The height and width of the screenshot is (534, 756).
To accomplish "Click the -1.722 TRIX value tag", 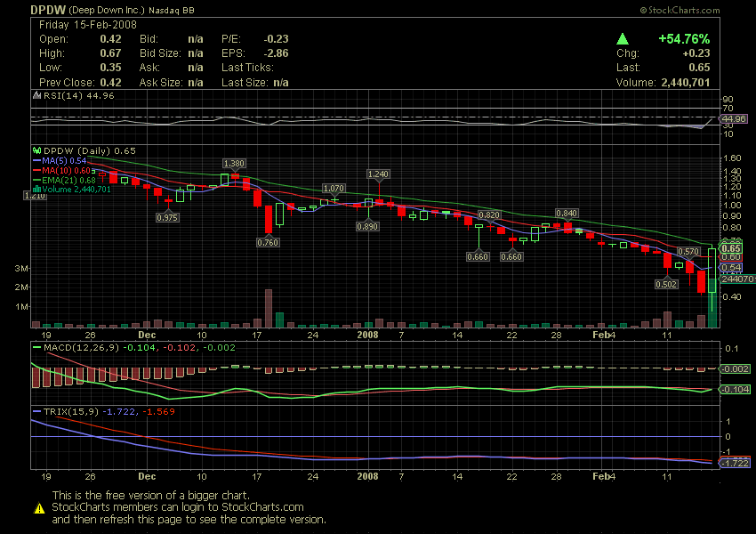I will point(734,464).
